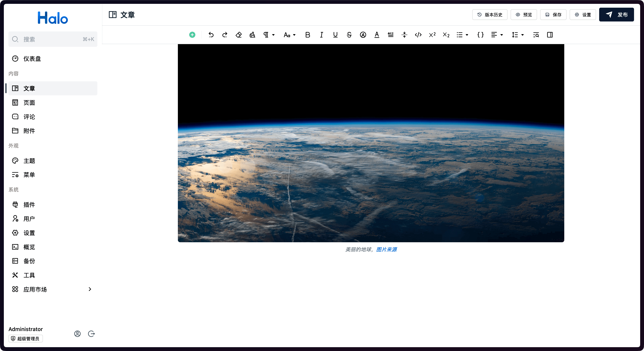Redo the last undone edit
The width and height of the screenshot is (644, 351).
[225, 35]
